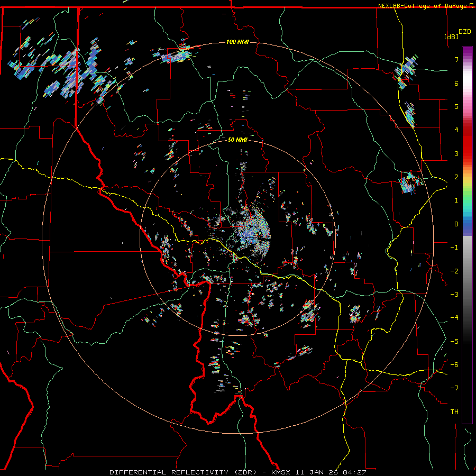The height and width of the screenshot is (476, 476).
Task: Select legend value 6
Action: 456,83
